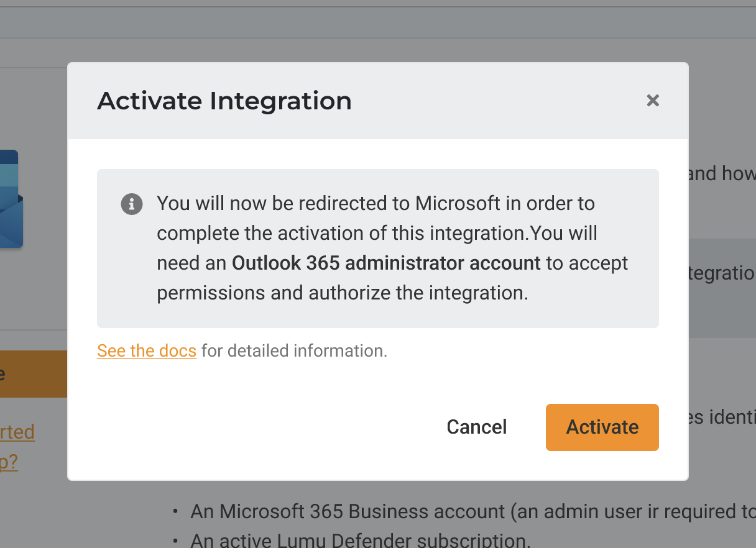Close the Activate Integration dialog with X
Image resolution: width=756 pixels, height=548 pixels.
tap(652, 101)
